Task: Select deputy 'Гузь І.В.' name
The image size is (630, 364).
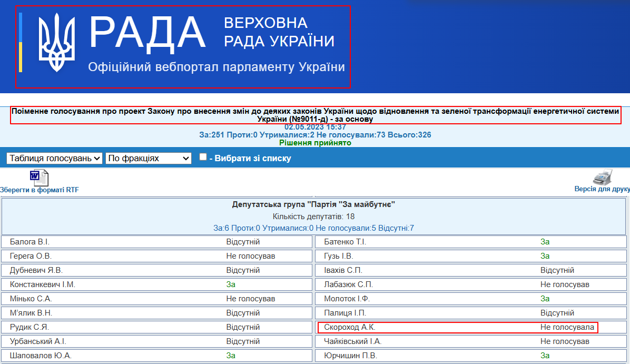Action: [339, 256]
